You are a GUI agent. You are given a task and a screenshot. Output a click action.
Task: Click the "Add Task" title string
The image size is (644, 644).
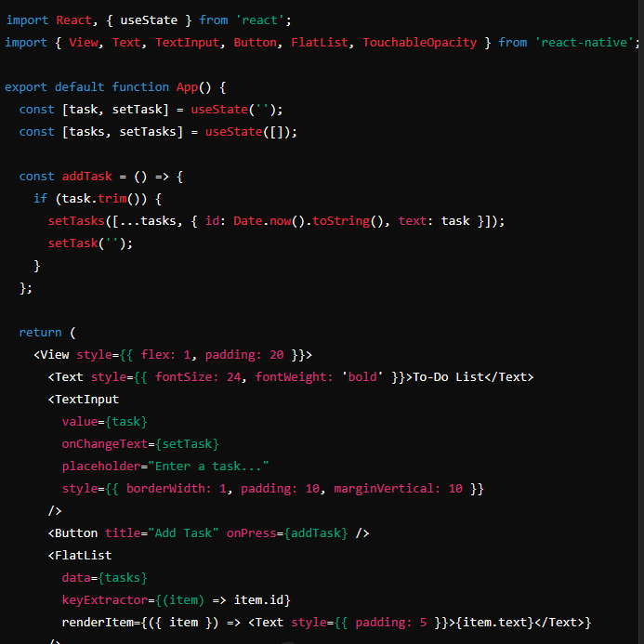pos(183,532)
